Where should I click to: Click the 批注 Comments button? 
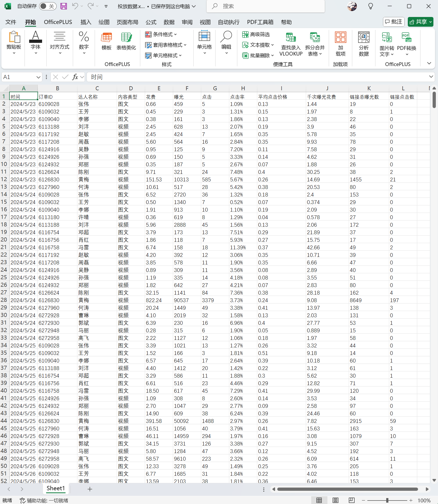pos(393,22)
